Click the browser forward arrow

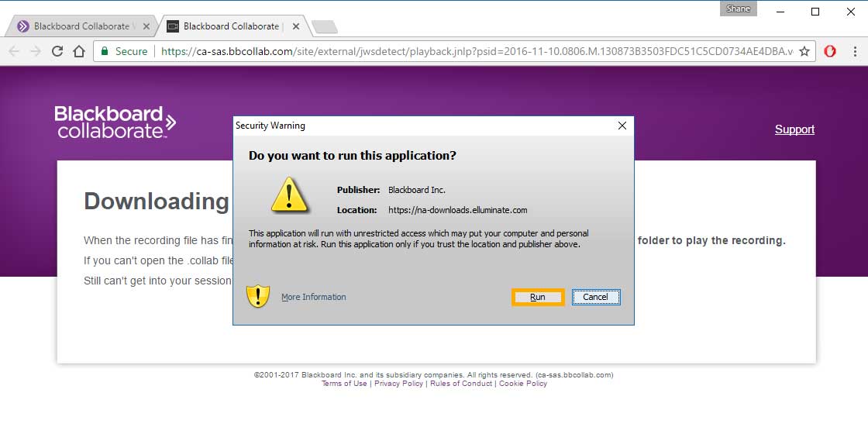click(36, 51)
